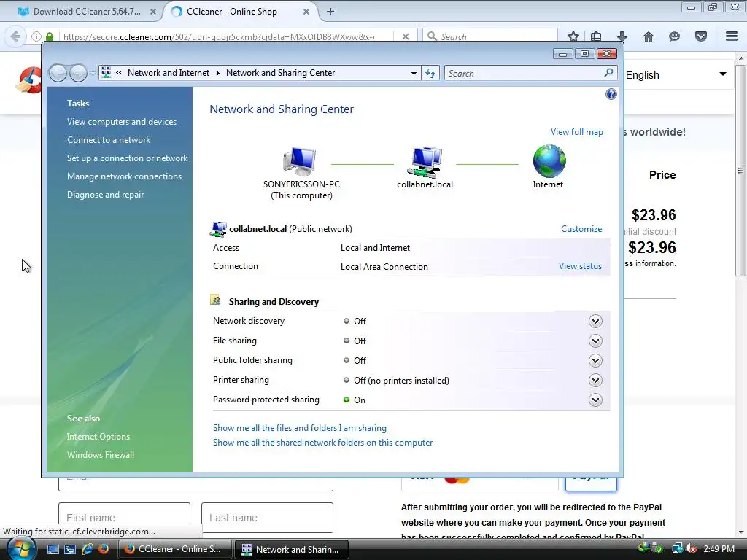Screen dimensions: 747x560
Task: Click the SONYERICSSON-PC computer icon
Action: (299, 162)
